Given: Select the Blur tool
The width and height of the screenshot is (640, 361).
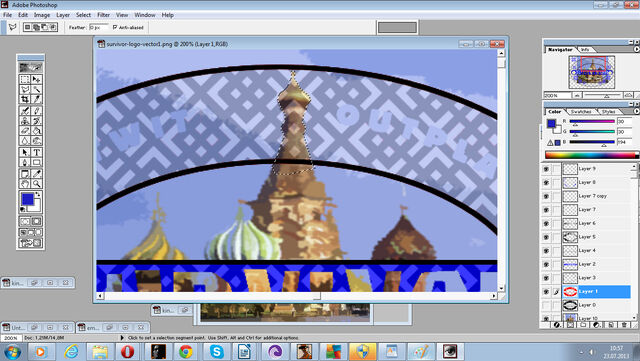Looking at the screenshot, I should [25, 141].
